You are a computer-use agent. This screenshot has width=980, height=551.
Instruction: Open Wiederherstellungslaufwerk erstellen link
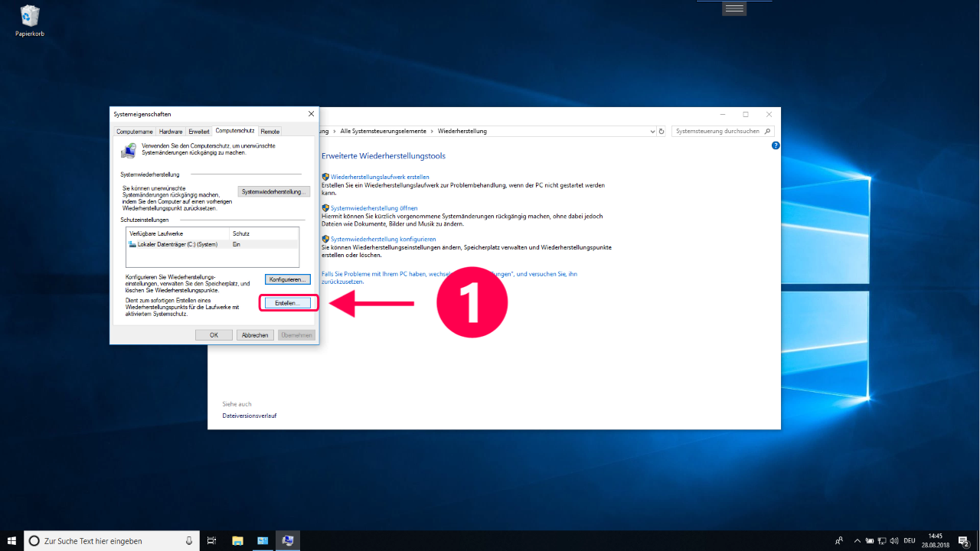(380, 177)
